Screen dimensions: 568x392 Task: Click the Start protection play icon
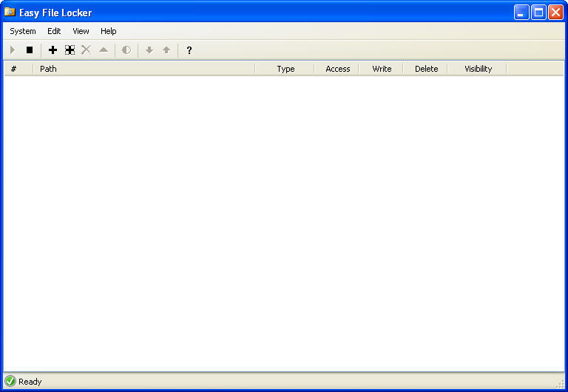(x=13, y=50)
